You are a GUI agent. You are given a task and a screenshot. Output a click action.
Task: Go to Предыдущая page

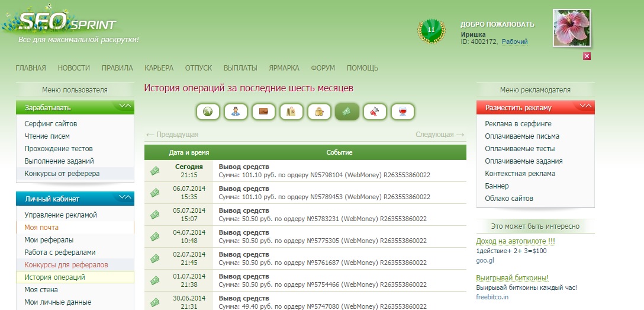click(x=172, y=135)
